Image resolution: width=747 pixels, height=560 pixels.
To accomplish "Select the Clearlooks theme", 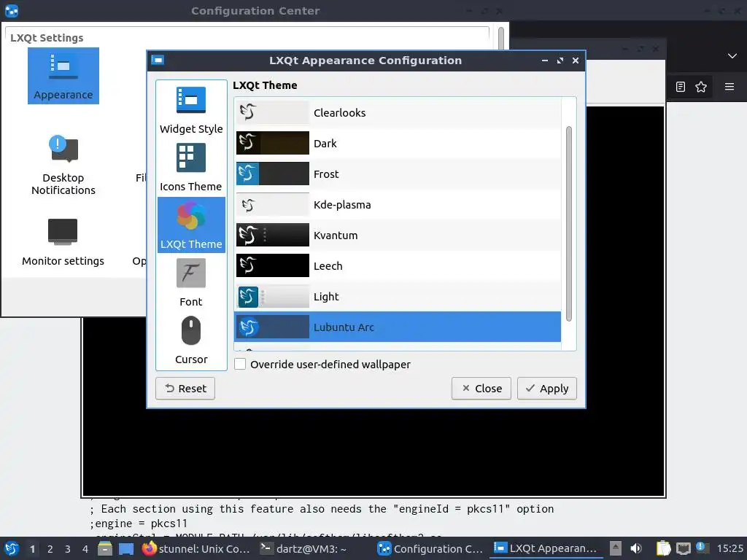I will 398,113.
